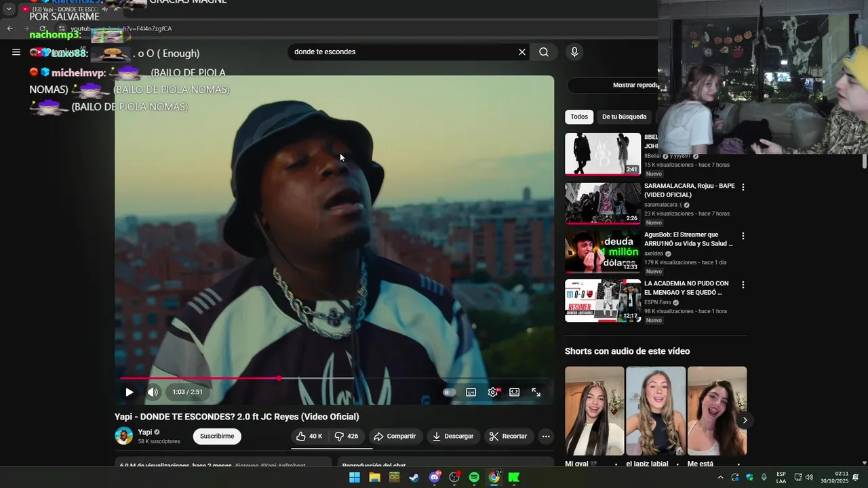
Task: Click the magnifier search button
Action: [544, 52]
